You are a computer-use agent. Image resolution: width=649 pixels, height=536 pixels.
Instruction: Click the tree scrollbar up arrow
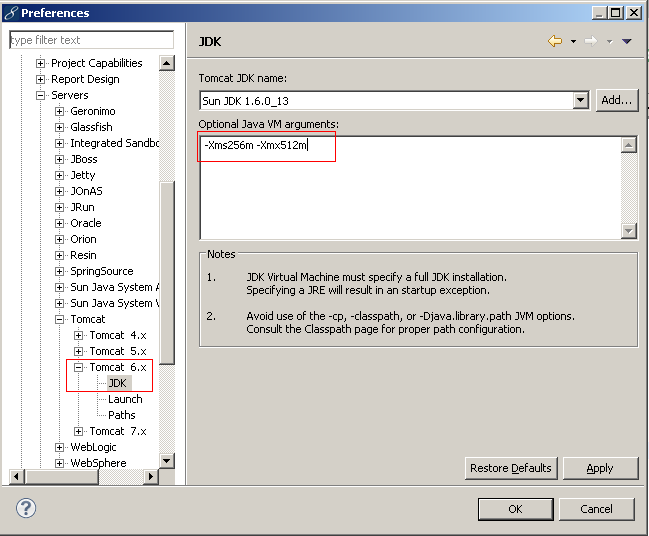pos(166,63)
